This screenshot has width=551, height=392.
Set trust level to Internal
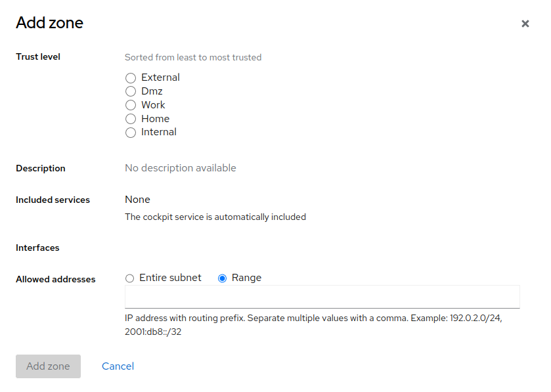(131, 133)
